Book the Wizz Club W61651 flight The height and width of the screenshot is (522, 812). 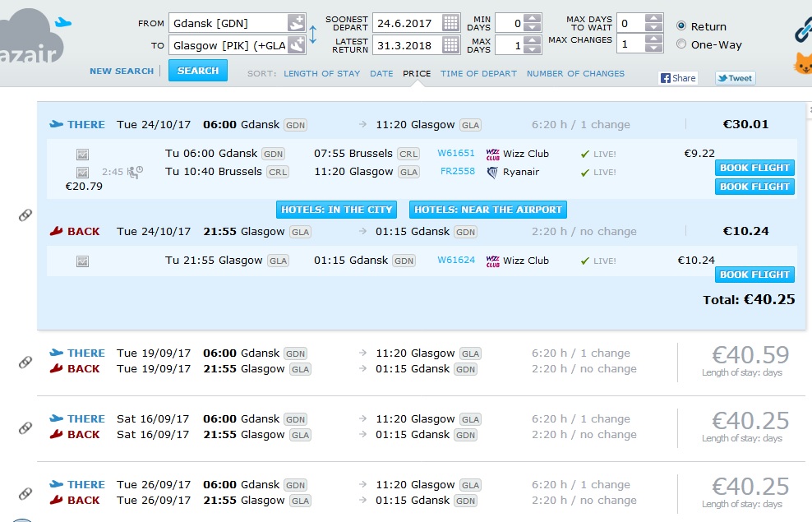[754, 168]
